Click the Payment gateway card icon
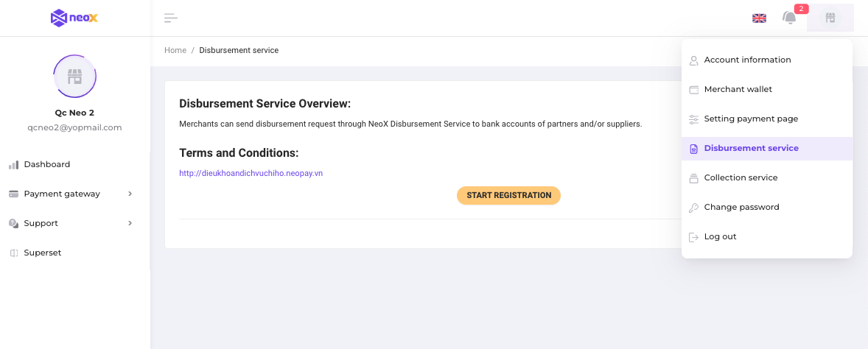 click(13, 194)
